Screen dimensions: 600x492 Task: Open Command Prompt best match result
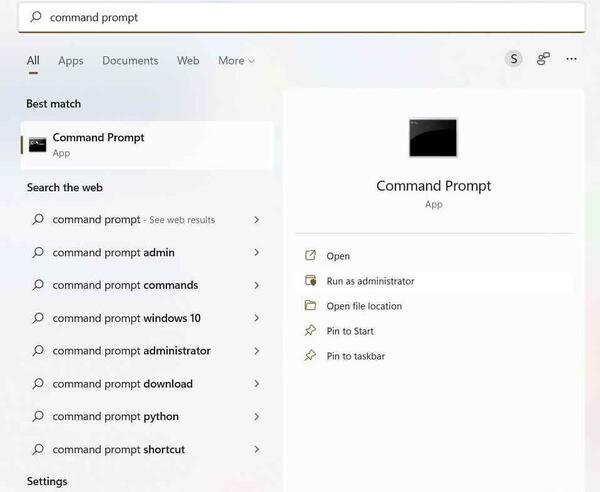click(147, 145)
